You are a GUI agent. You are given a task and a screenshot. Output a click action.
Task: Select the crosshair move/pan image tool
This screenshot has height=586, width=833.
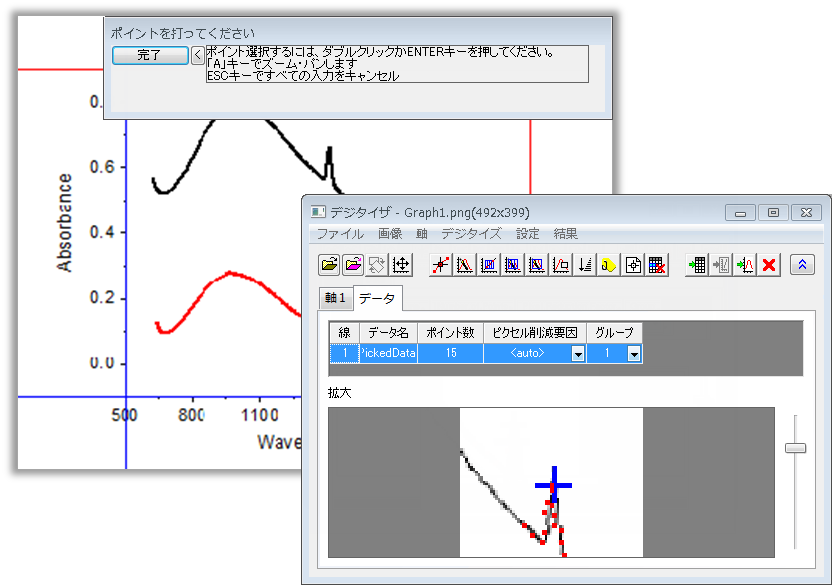coord(400,265)
